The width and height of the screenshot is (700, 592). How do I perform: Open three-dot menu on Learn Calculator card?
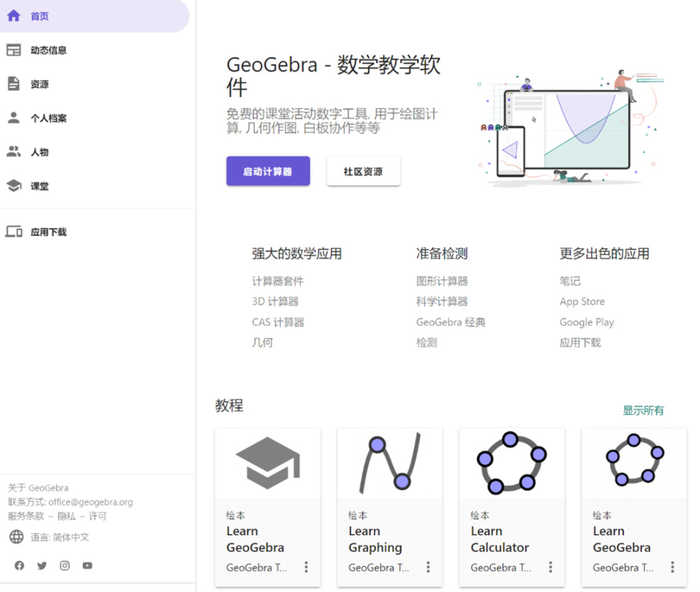pyautogui.click(x=551, y=567)
